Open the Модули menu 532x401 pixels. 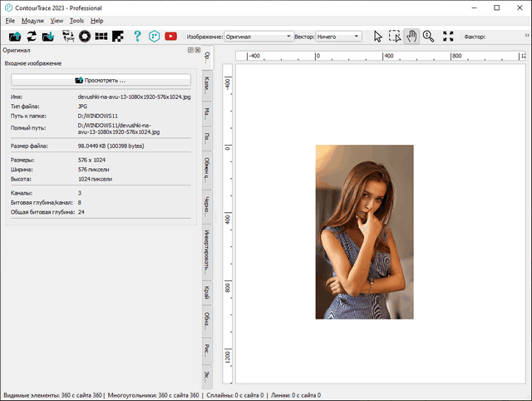click(x=32, y=21)
